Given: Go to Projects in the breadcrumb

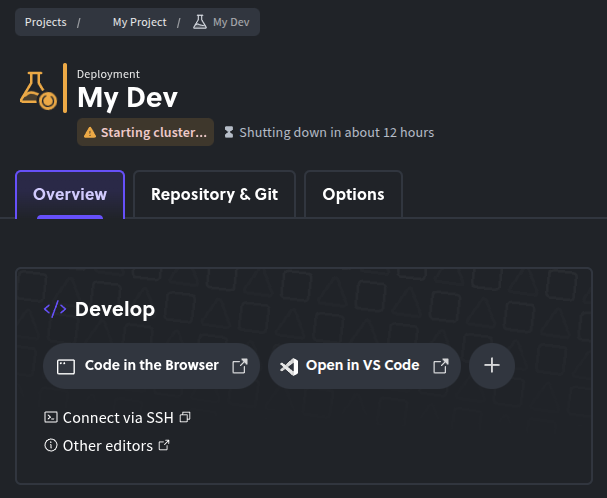Looking at the screenshot, I should tap(46, 22).
